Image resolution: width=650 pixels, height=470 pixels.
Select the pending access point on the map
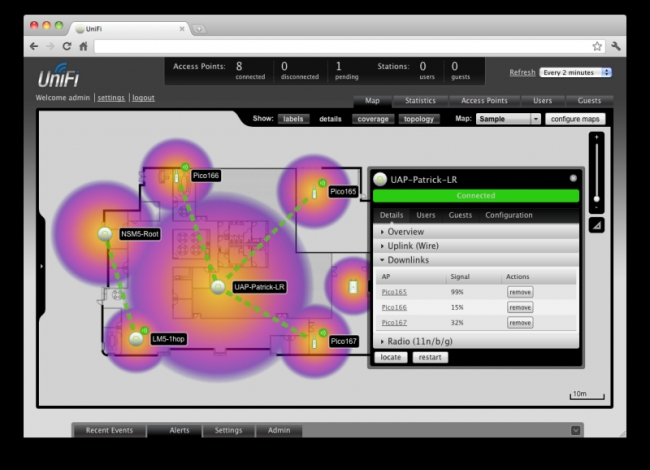(x=353, y=287)
